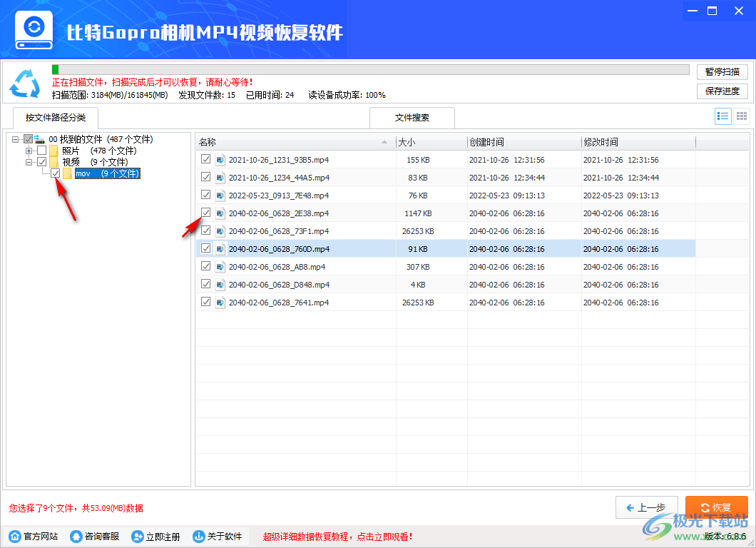Toggle the root 找到的文件 checkbox
This screenshot has height=548, width=756.
click(29, 139)
